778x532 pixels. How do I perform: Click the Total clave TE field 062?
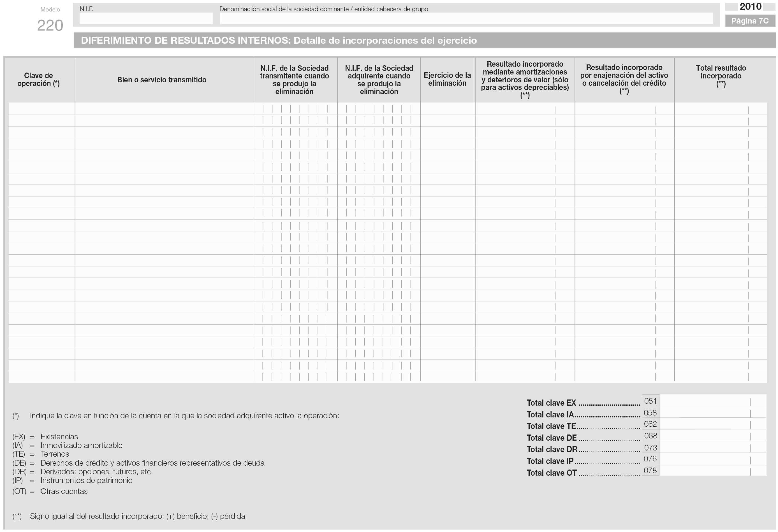(x=713, y=424)
